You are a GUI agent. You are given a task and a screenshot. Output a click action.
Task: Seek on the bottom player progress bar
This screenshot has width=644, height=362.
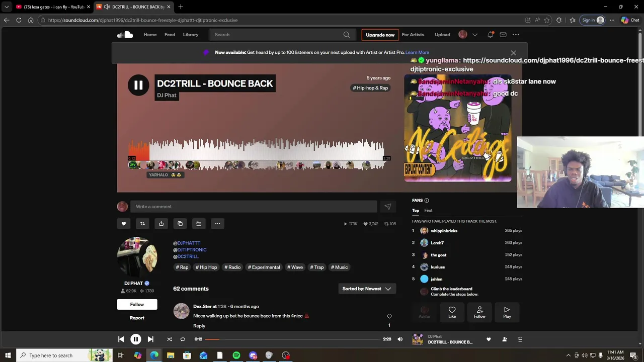pos(292,339)
